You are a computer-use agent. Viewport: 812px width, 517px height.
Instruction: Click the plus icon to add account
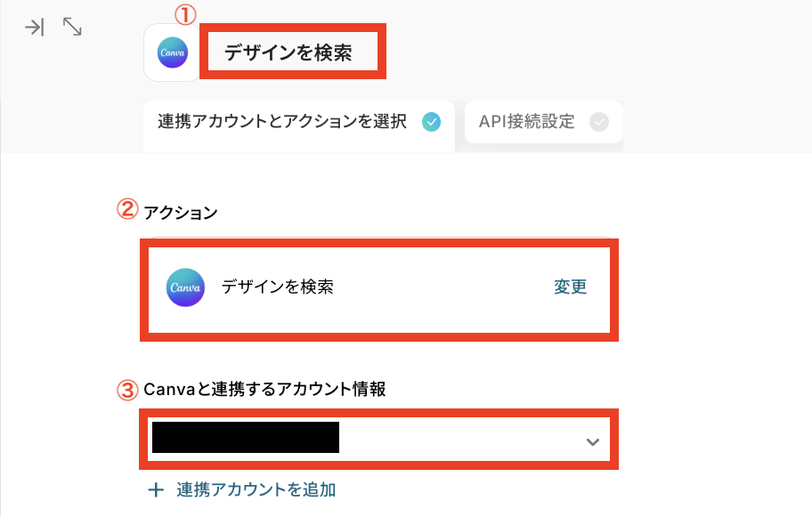156,489
